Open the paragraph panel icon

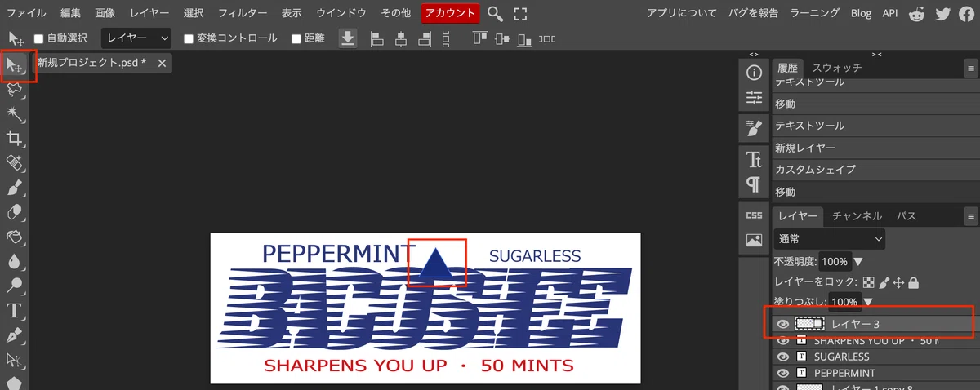tap(754, 184)
